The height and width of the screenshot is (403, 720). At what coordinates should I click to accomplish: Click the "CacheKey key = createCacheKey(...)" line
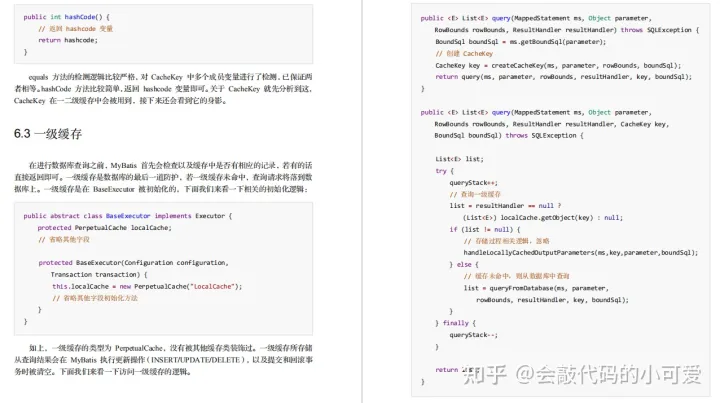click(558, 66)
